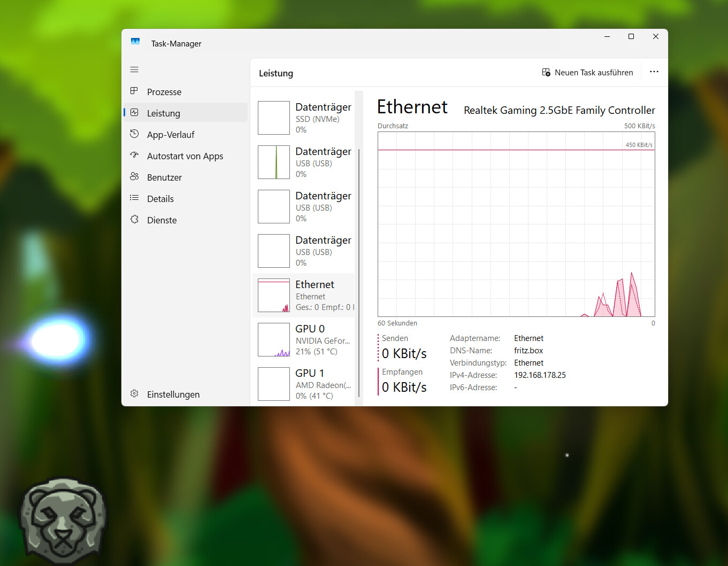Select the Datenträger SSD (NVMe) graph thumbnail
Viewport: 728px width, 566px height.
pos(274,118)
